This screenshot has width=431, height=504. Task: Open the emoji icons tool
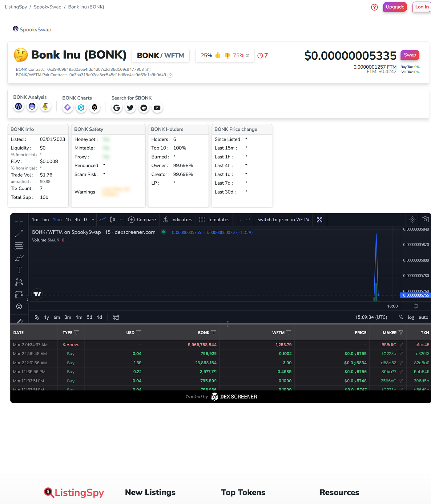click(19, 306)
